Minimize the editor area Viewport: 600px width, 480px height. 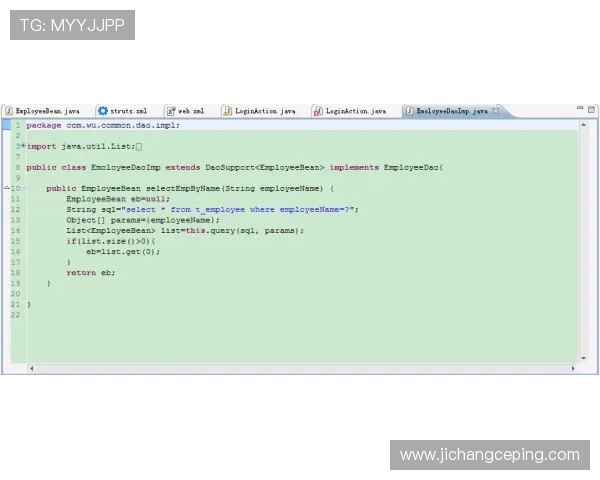(580, 108)
